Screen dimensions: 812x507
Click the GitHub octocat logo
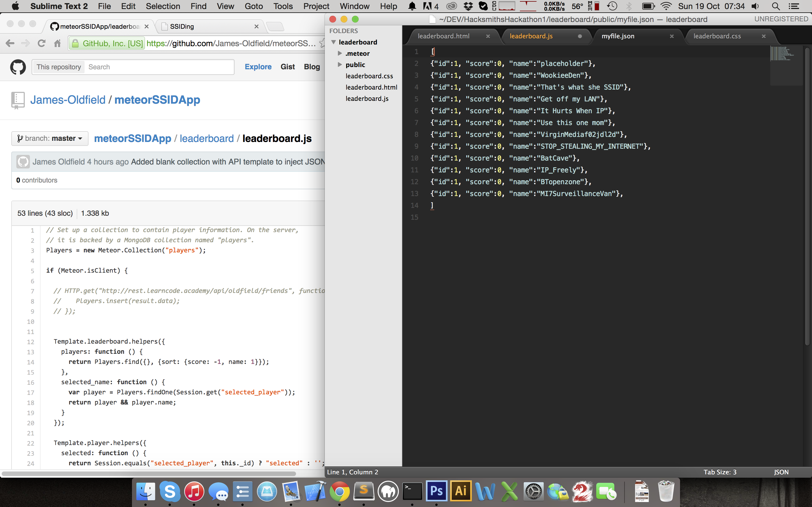point(18,67)
